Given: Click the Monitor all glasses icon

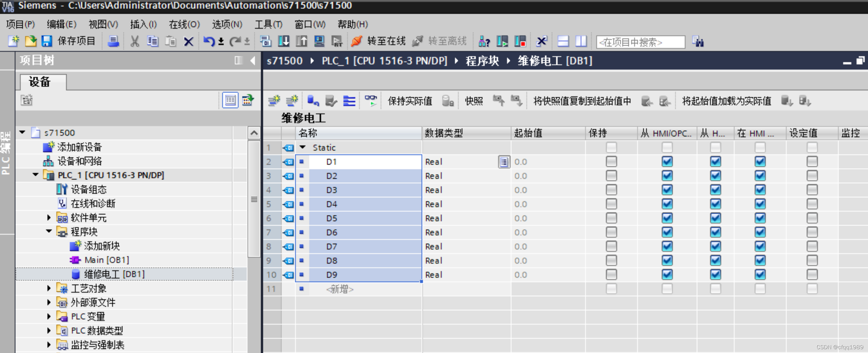Looking at the screenshot, I should (371, 101).
